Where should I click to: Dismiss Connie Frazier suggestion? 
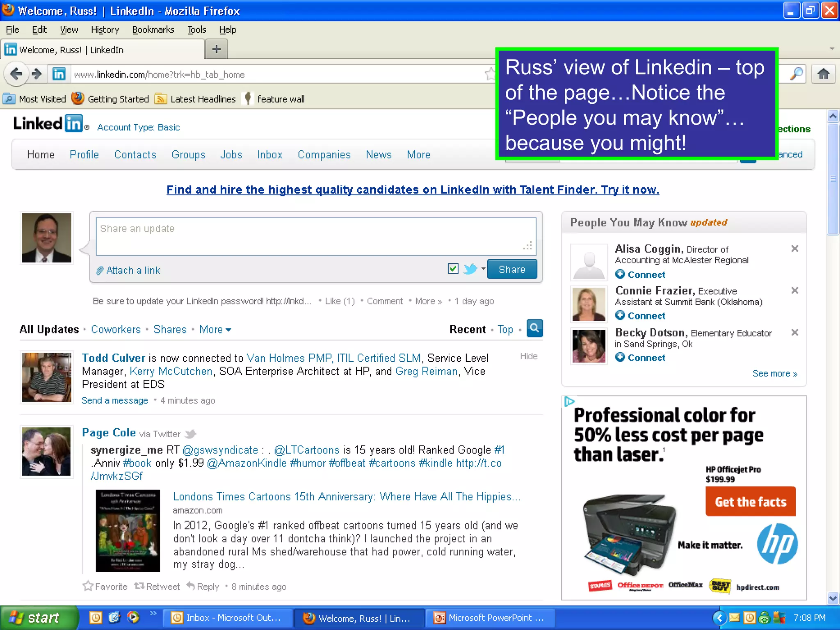pyautogui.click(x=794, y=290)
